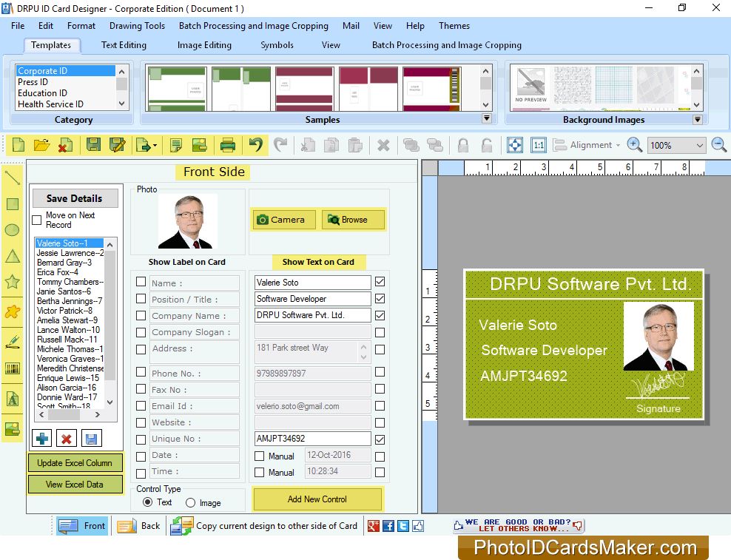731x560 pixels.
Task: Click the Delete X icon in toolbar
Action: tap(383, 146)
